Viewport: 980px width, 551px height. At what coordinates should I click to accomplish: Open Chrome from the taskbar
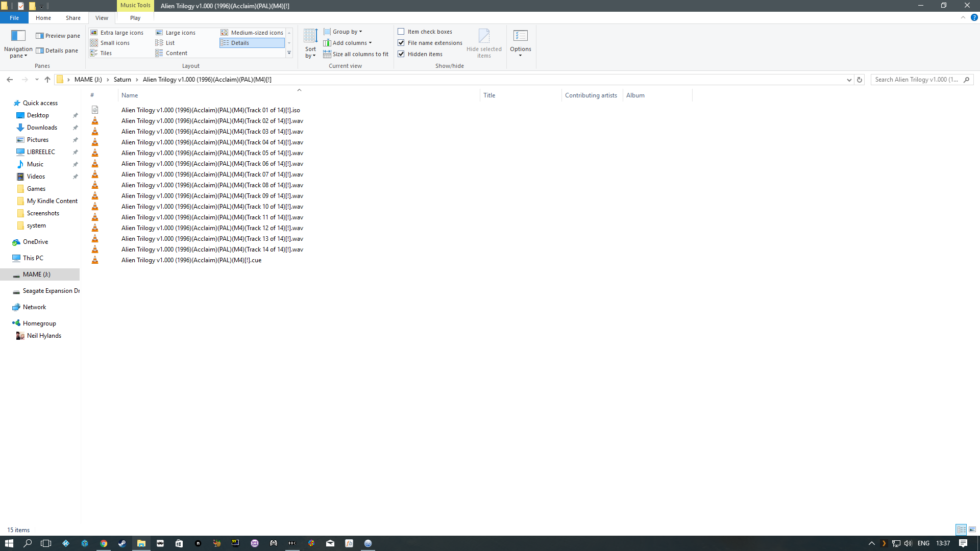[104, 543]
